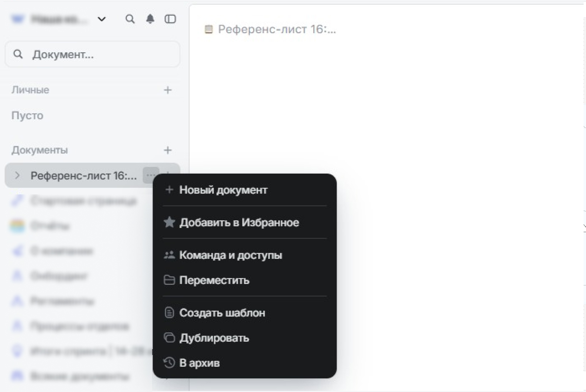
Task: Click the Пусто placeholder text
Action: coord(27,116)
